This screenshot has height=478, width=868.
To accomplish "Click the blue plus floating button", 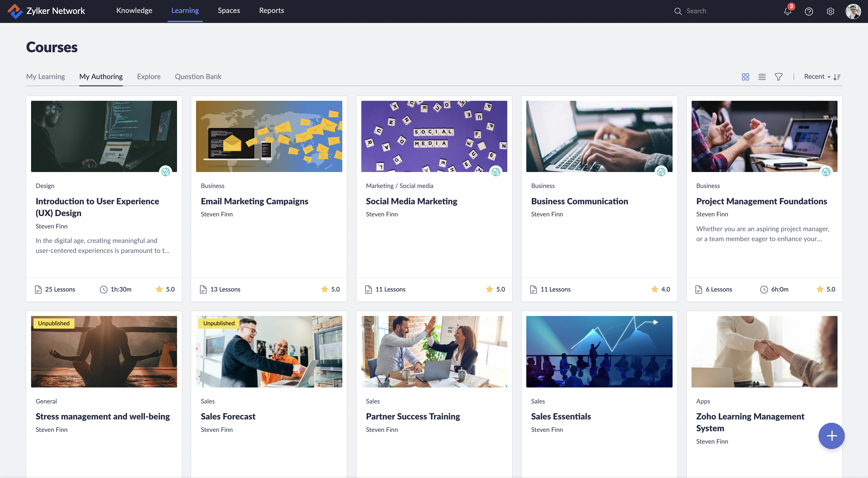I will [831, 435].
